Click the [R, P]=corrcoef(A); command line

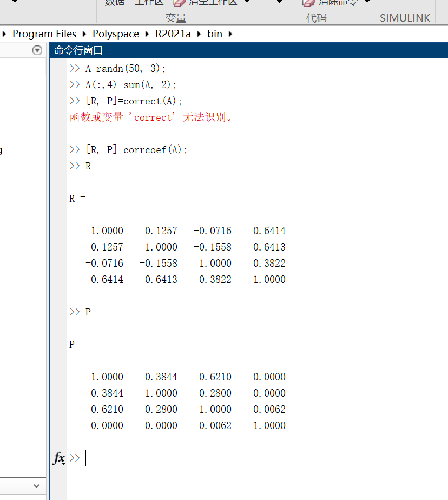[136, 149]
